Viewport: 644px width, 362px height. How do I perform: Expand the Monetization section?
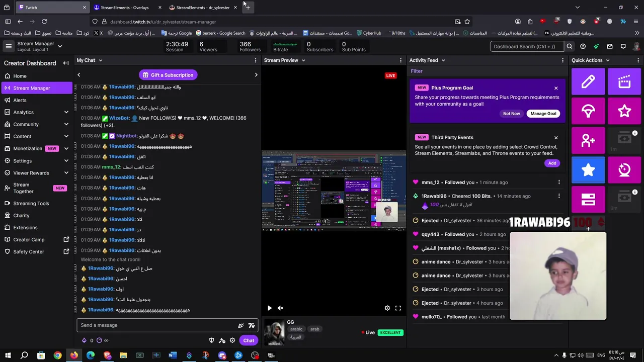point(66,148)
